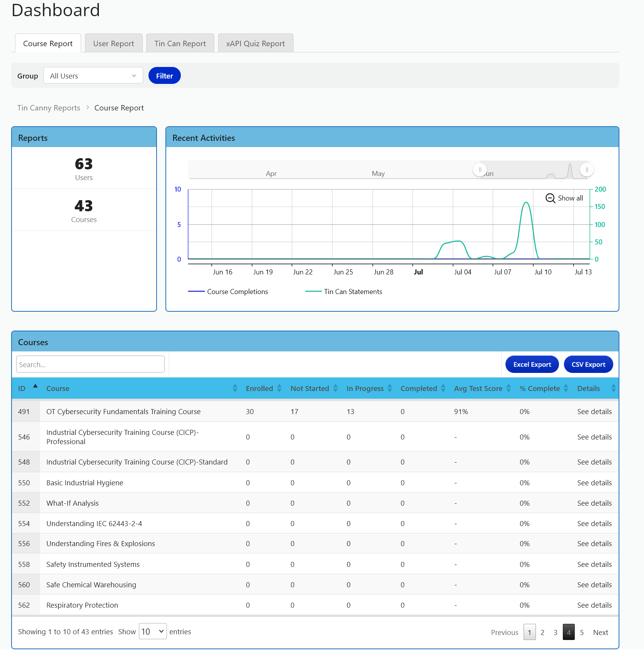Click the zoom-out magnifier Show all icon
Image resolution: width=644 pixels, height=650 pixels.
[x=551, y=198]
